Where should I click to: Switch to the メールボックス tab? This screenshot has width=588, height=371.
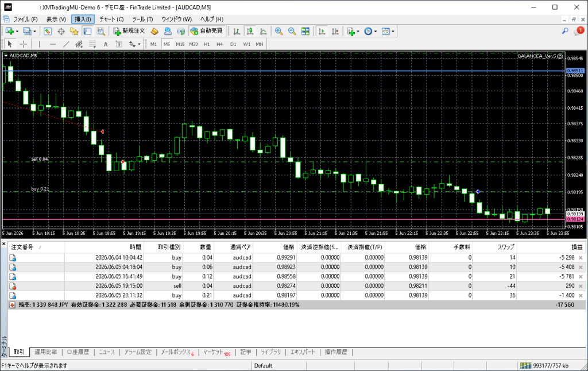click(x=177, y=352)
